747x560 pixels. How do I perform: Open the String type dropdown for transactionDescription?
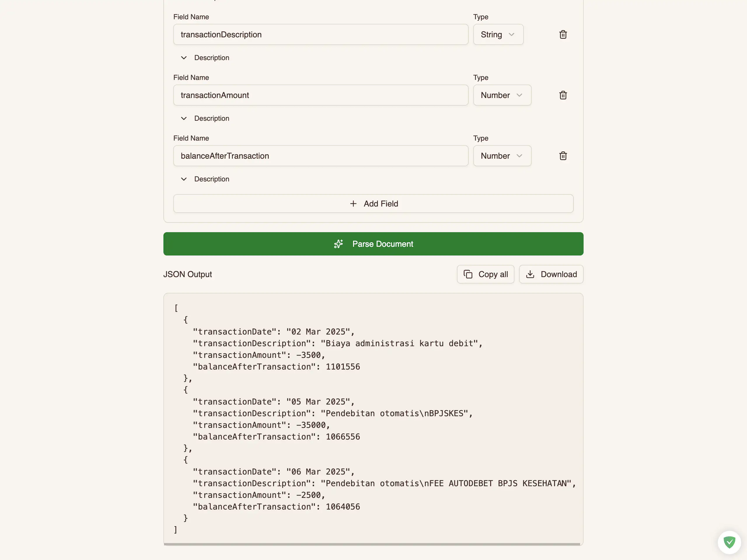(x=498, y=34)
